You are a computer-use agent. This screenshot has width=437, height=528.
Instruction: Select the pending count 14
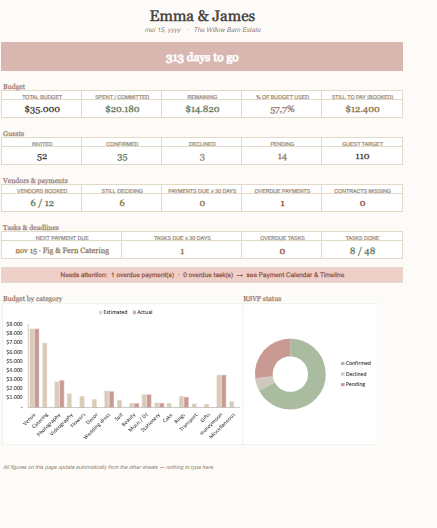282,157
